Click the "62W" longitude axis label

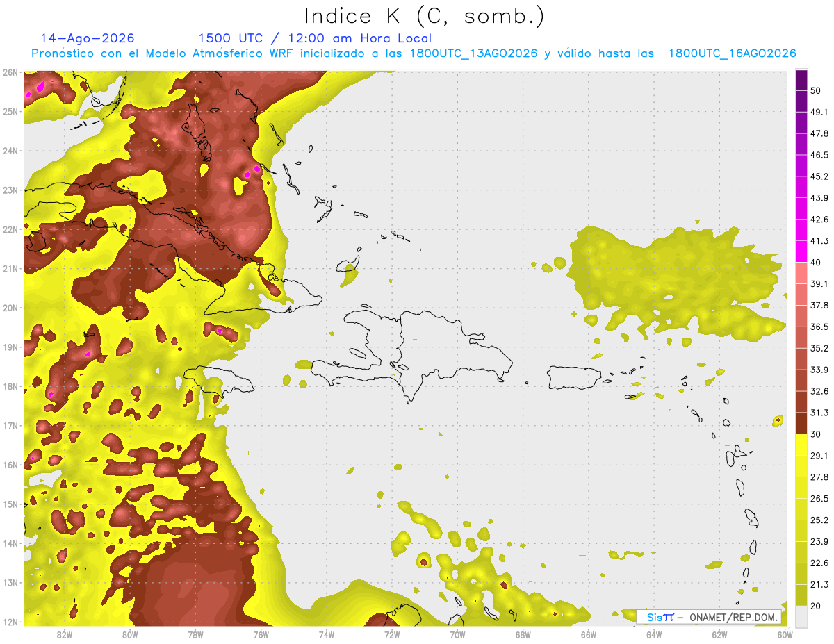(719, 634)
